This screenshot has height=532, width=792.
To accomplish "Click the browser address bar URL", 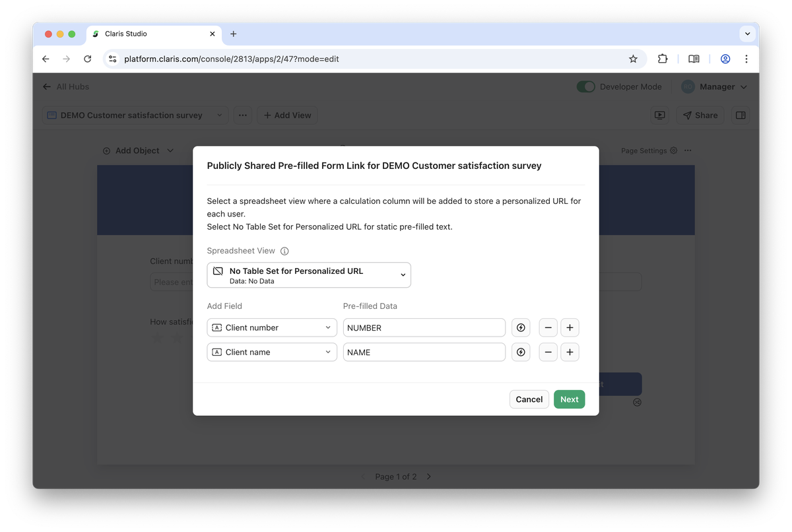I will click(x=232, y=59).
